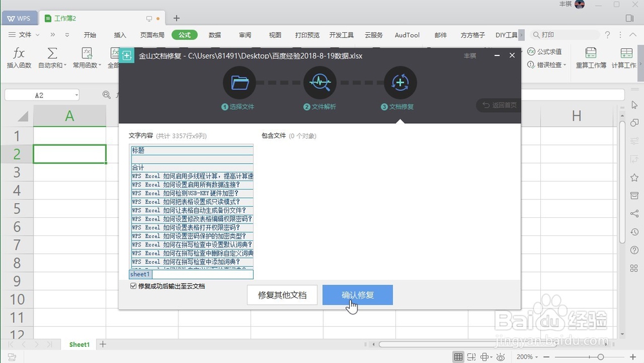
Task: Click the AutoSum sigma icon
Action: [52, 54]
